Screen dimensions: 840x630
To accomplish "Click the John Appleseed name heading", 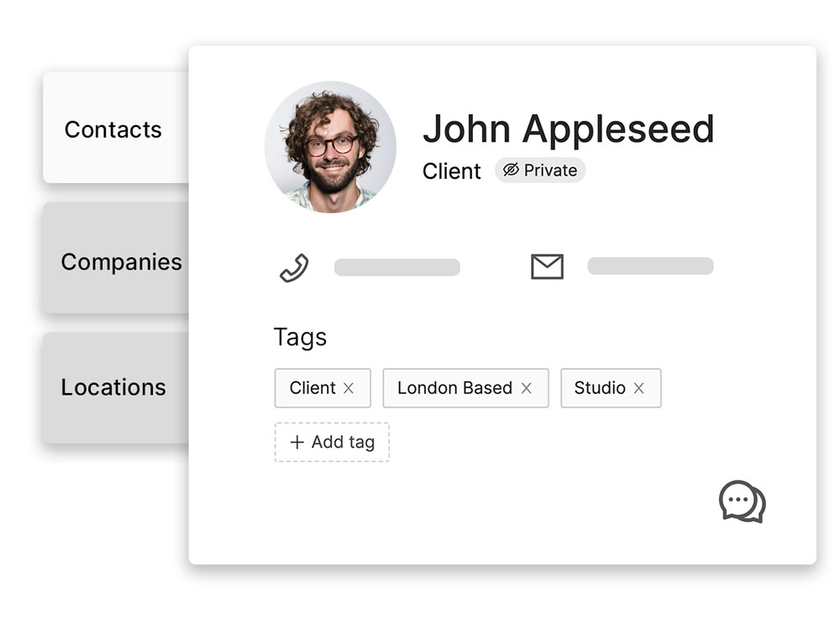I will coord(569,129).
